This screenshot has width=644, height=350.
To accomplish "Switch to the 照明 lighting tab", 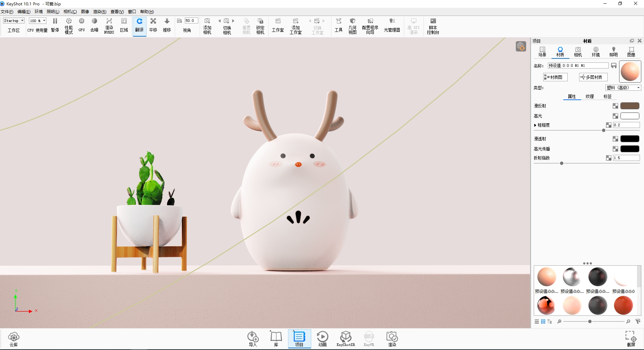I will click(614, 52).
